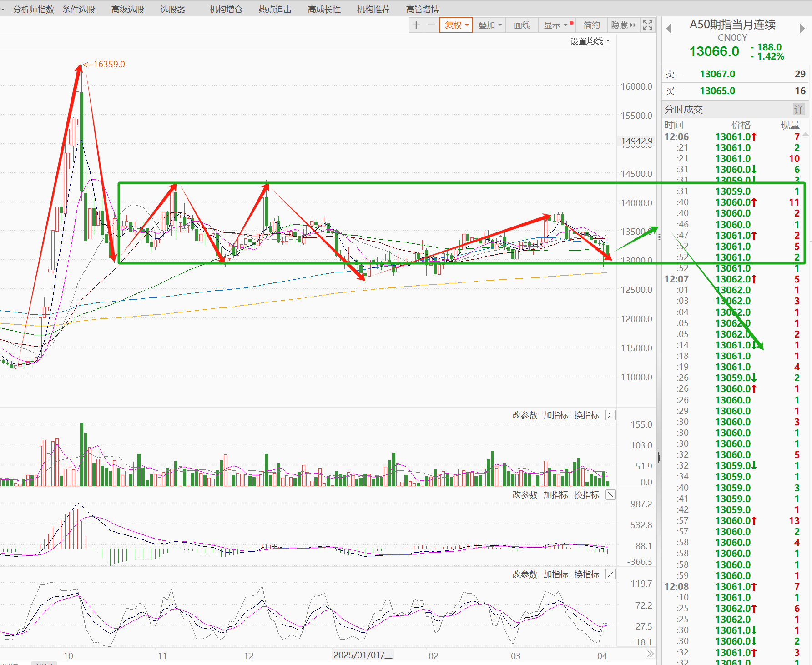
Task: Select the 12:08 tick row at 13061.0
Action: point(732,587)
